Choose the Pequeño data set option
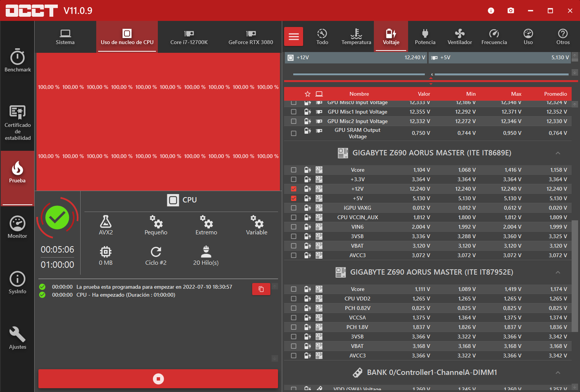The width and height of the screenshot is (580, 392). (x=156, y=225)
